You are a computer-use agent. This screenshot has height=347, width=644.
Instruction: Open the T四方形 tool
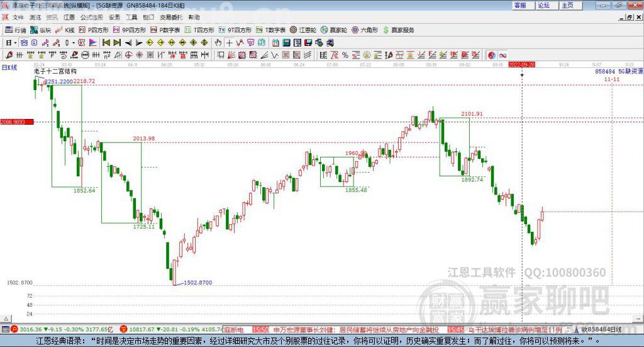(x=199, y=30)
